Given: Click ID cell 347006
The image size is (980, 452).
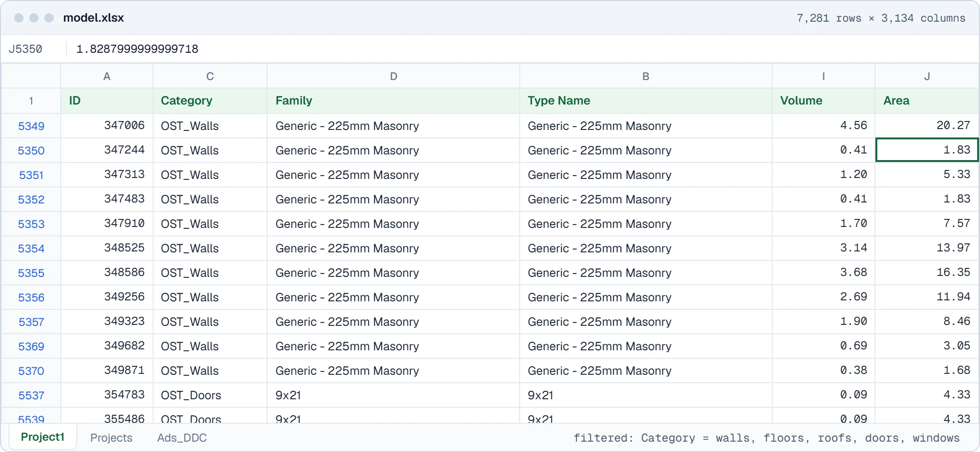Looking at the screenshot, I should pyautogui.click(x=107, y=126).
